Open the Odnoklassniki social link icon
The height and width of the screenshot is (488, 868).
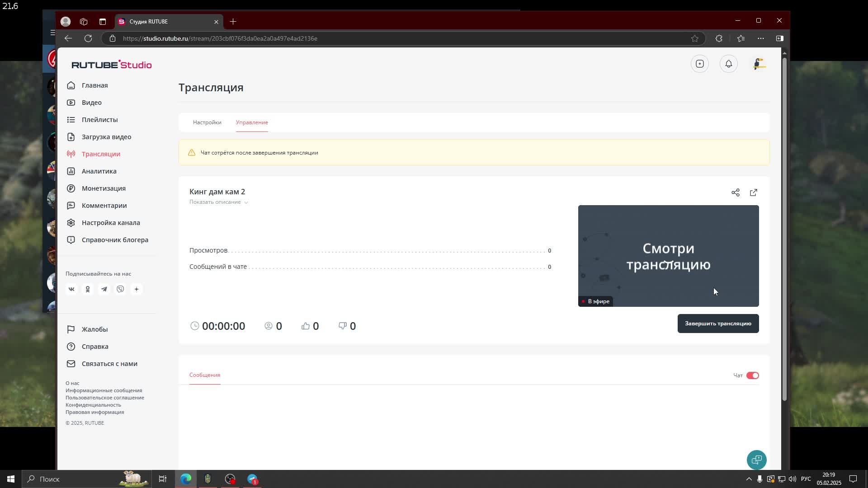pos(88,289)
